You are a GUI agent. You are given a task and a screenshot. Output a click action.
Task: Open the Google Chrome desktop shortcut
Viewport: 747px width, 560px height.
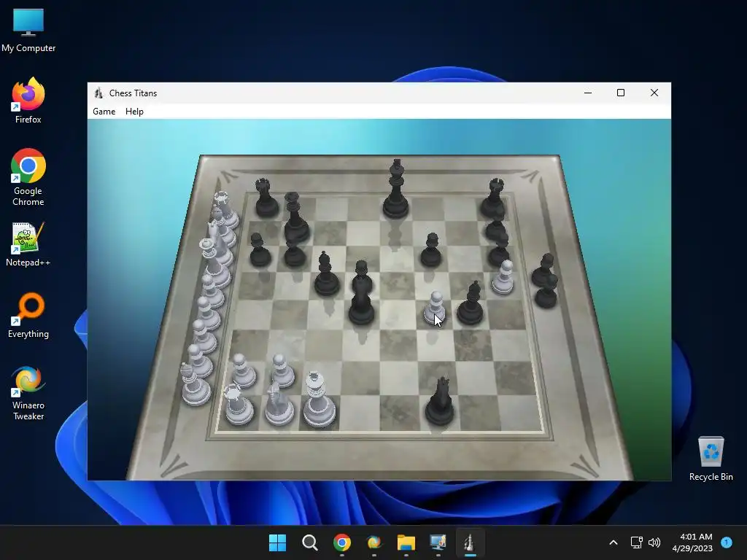[x=28, y=177]
